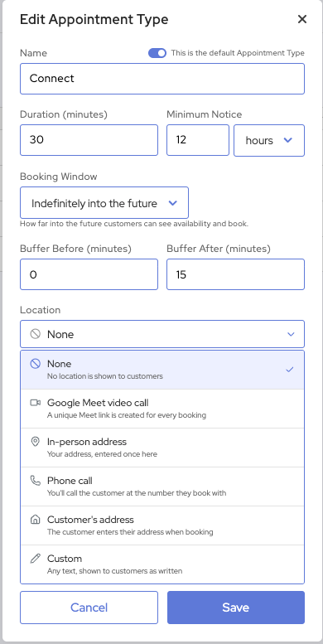
Task: Click the Buffer After minutes field
Action: pyautogui.click(x=235, y=274)
